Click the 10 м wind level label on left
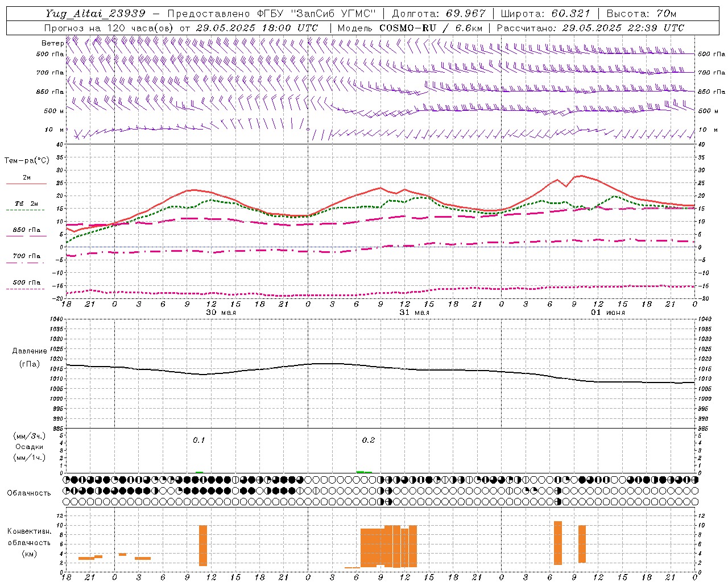Image resolution: width=728 pixels, height=582 pixels. click(54, 130)
